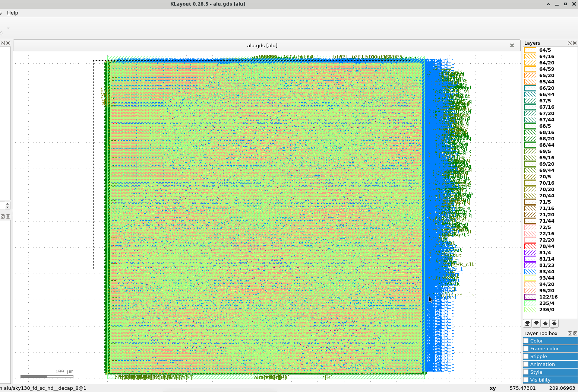Click the move layer down arrow
The height and width of the screenshot is (392, 578).
(536, 323)
